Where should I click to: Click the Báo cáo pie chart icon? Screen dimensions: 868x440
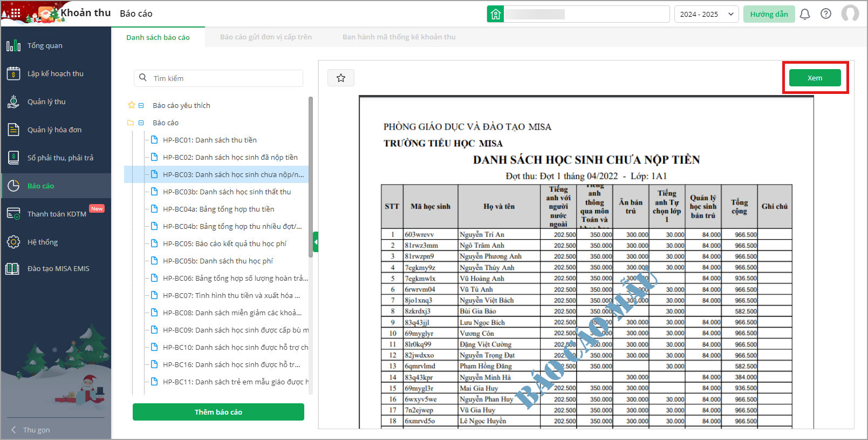click(x=13, y=186)
